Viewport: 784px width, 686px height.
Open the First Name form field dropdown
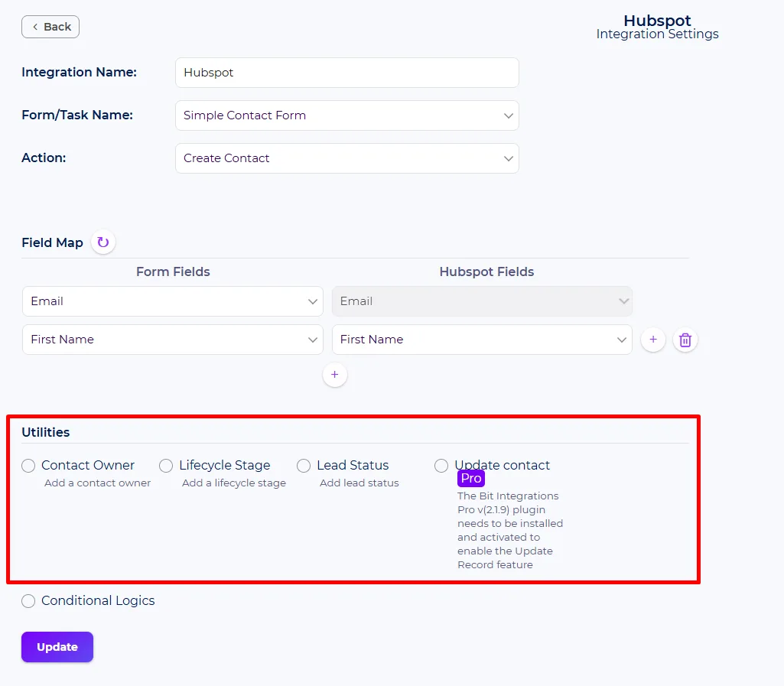pos(173,340)
